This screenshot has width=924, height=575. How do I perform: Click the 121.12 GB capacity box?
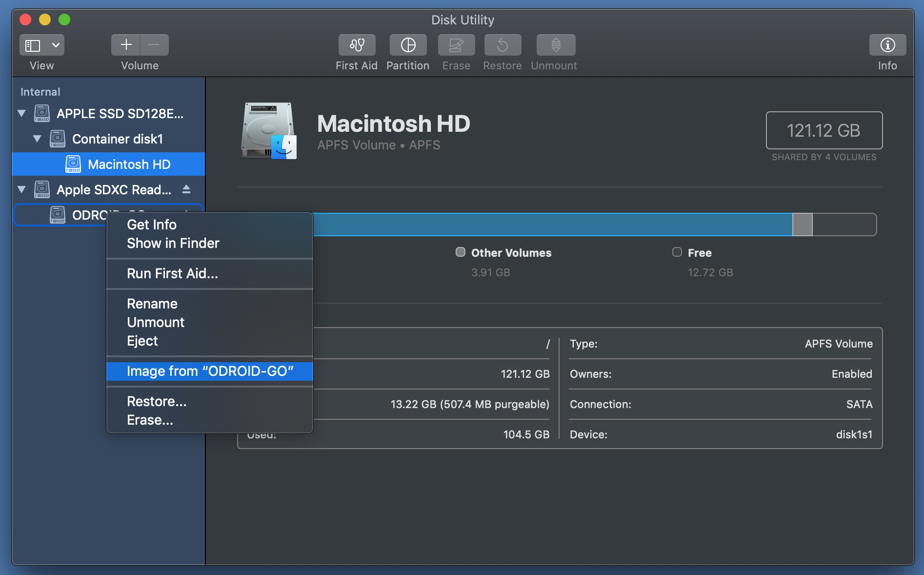[x=824, y=130]
